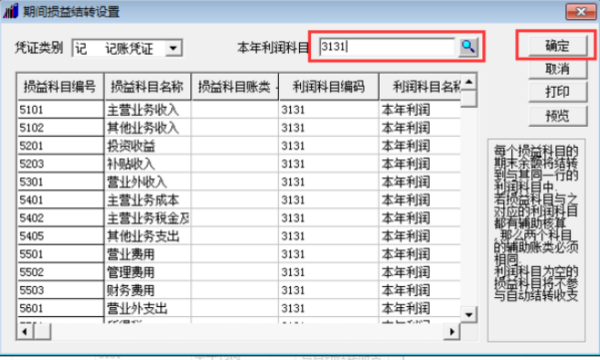Select the cell with code 5102
The height and width of the screenshot is (360, 600).
point(60,127)
